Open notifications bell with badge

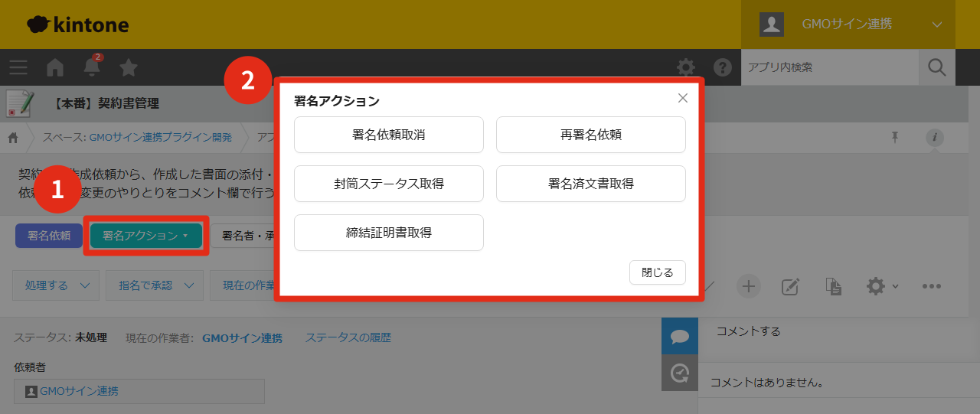coord(92,67)
